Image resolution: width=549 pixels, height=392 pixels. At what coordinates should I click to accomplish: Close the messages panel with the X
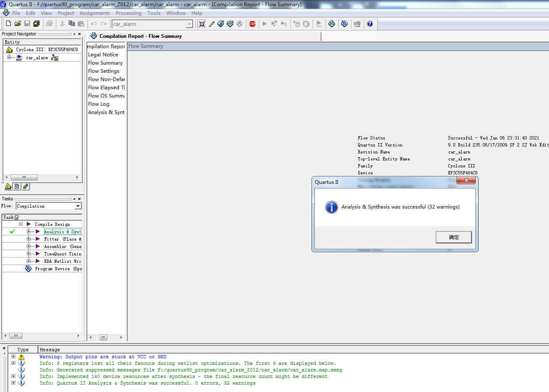[4, 348]
